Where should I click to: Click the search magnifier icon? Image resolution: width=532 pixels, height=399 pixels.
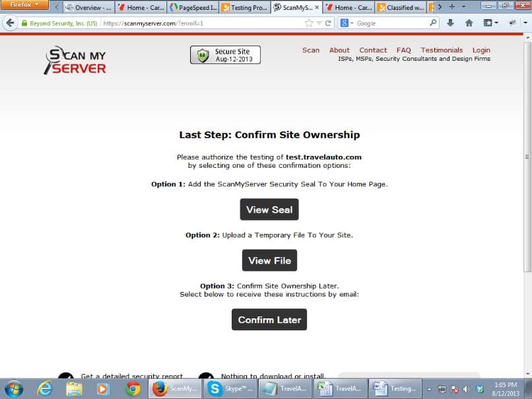432,21
